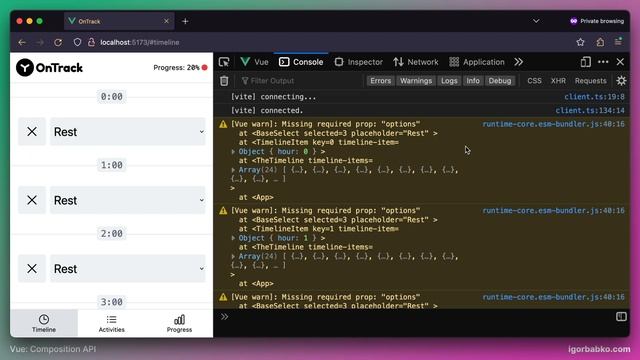Open client.ts:19:8 source link
The width and height of the screenshot is (640, 360).
pyautogui.click(x=594, y=97)
